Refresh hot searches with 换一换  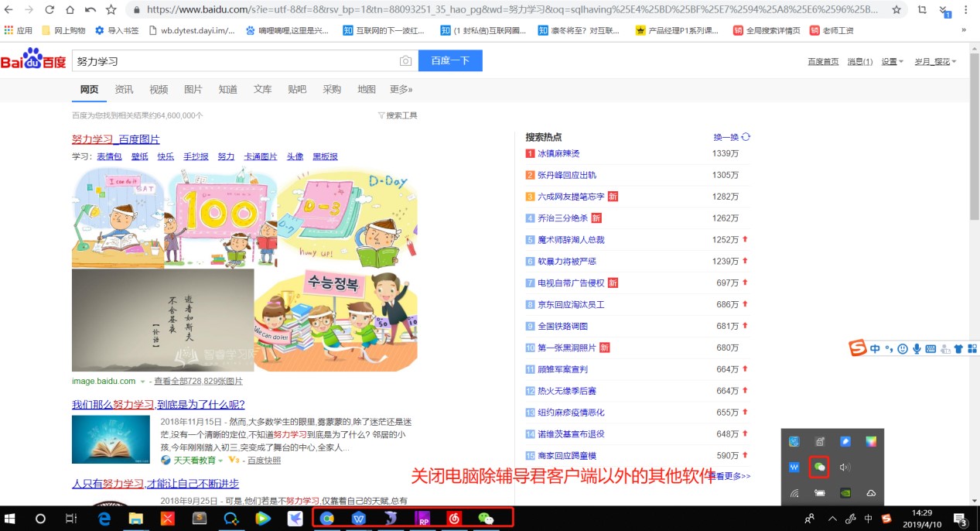[732, 137]
